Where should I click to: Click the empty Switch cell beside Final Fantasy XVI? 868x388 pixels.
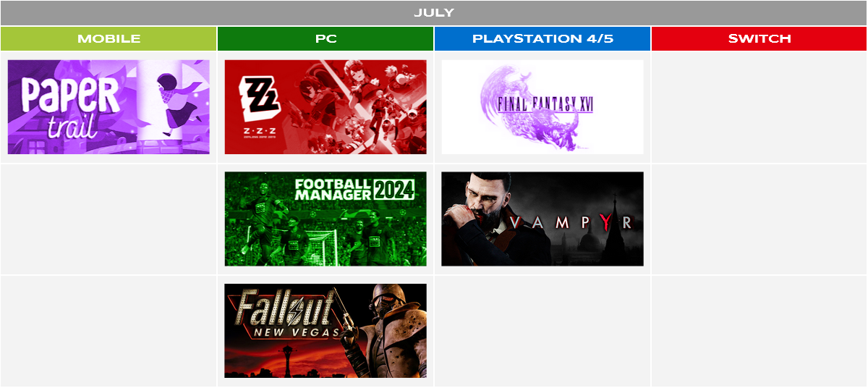click(759, 107)
